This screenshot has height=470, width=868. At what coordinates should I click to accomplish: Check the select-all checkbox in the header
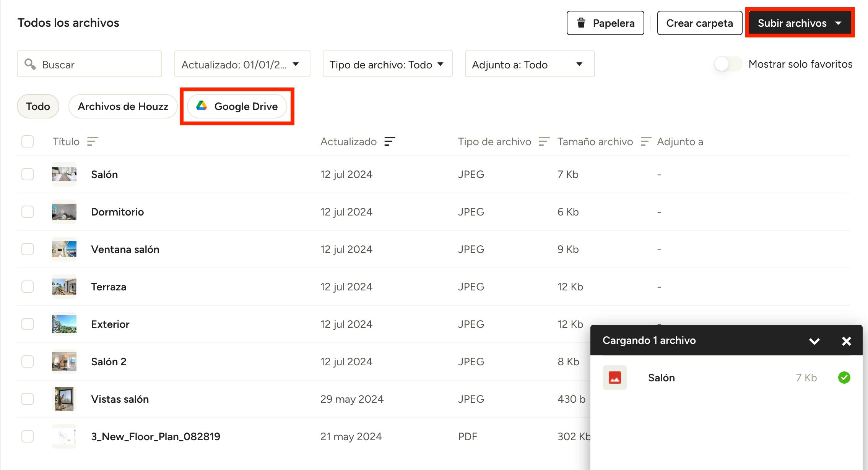(28, 141)
